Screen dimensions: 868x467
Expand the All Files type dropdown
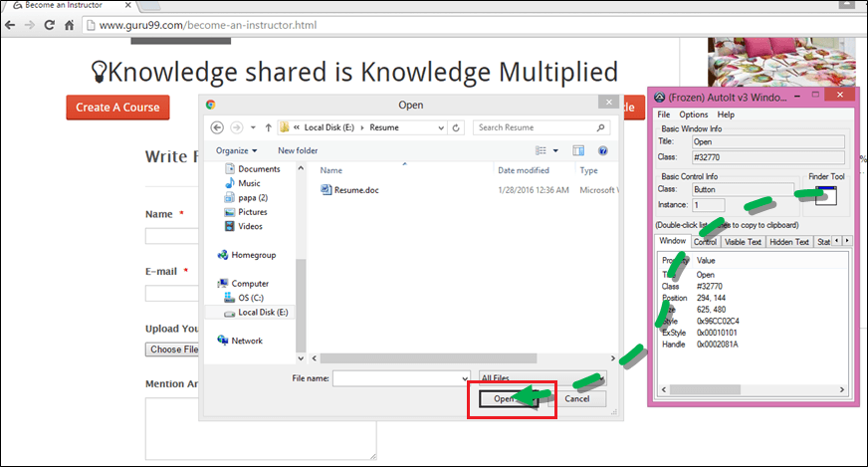point(528,378)
